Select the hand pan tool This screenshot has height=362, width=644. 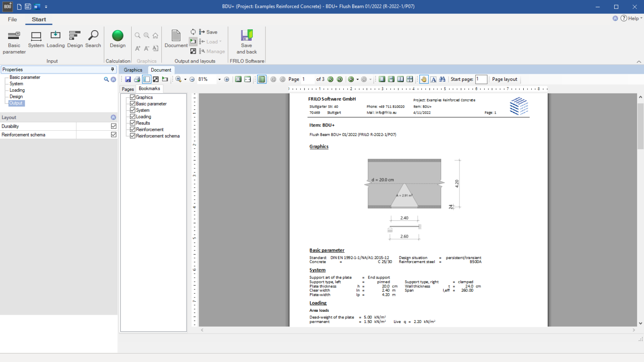[424, 79]
